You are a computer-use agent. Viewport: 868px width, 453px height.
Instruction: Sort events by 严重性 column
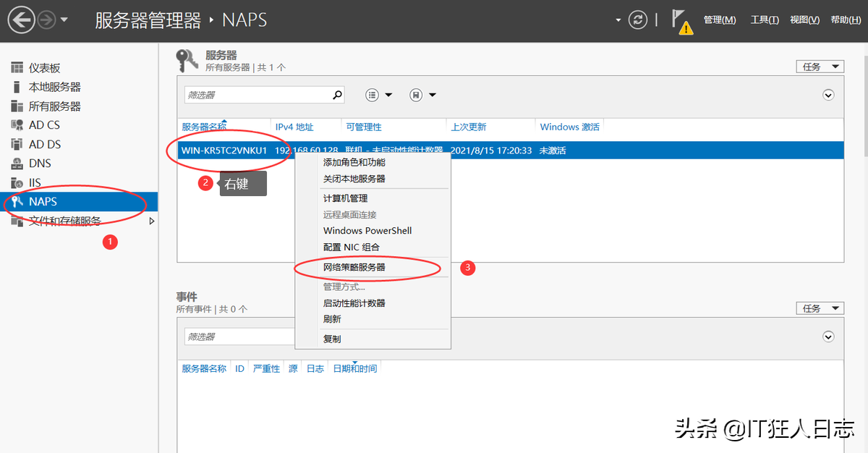[266, 368]
